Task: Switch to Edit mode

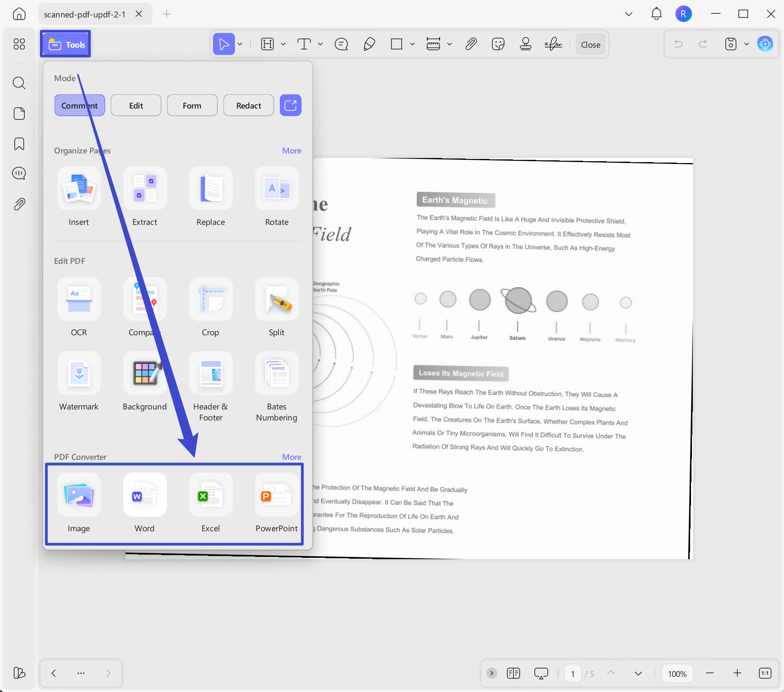Action: [136, 105]
